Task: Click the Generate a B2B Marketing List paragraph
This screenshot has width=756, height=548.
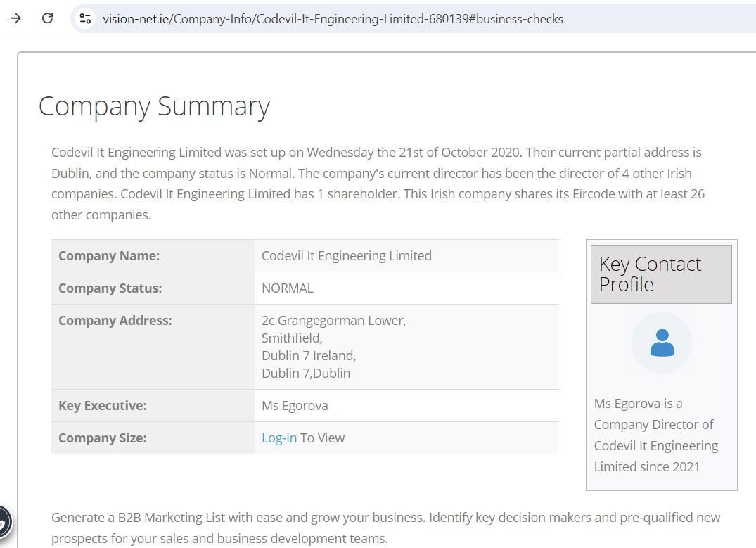Action: point(385,528)
